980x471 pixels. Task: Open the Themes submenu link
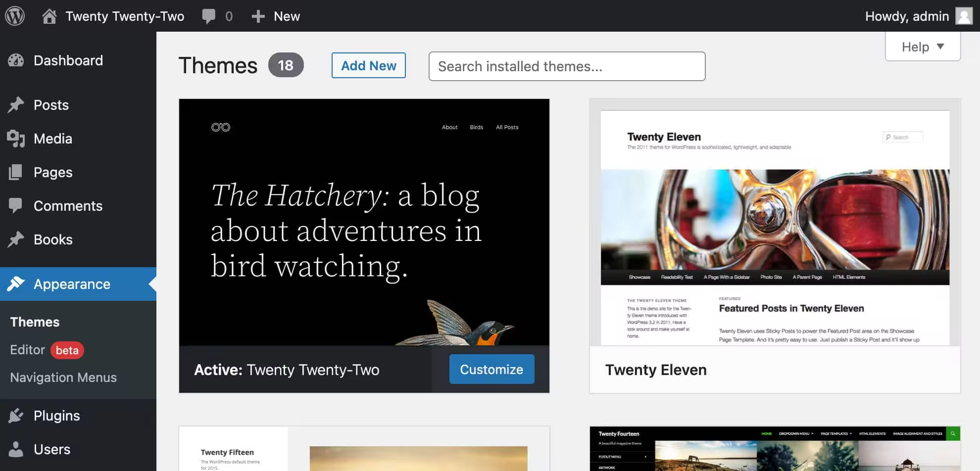pos(35,322)
